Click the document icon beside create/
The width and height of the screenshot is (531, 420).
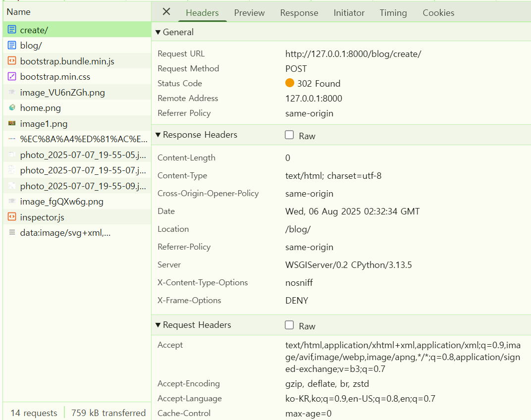coord(12,30)
